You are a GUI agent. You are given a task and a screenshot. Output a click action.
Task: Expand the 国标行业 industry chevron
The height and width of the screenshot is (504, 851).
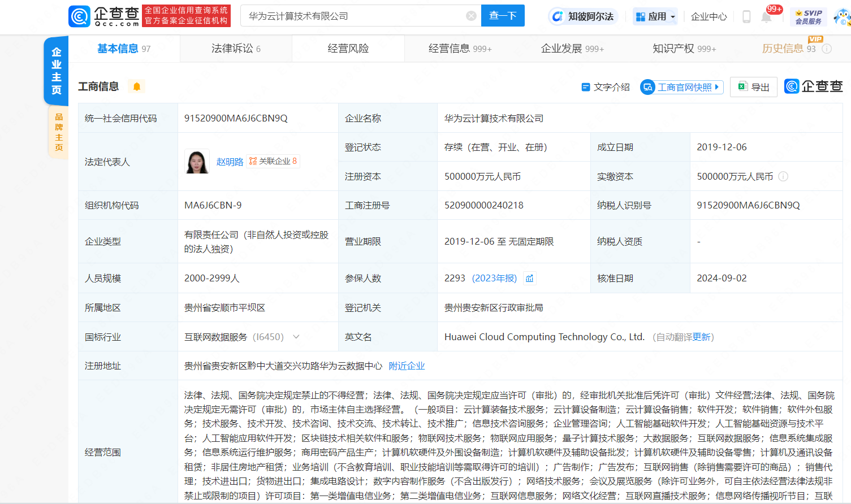(x=296, y=337)
